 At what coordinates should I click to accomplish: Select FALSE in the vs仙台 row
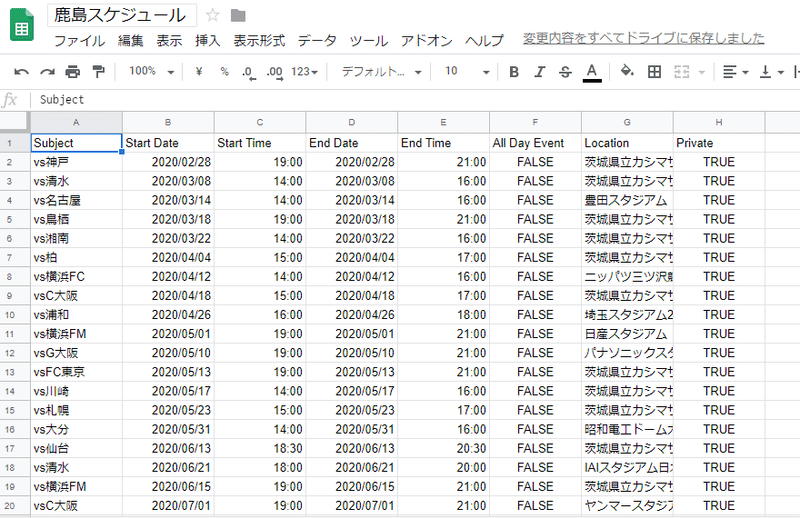pyautogui.click(x=535, y=449)
